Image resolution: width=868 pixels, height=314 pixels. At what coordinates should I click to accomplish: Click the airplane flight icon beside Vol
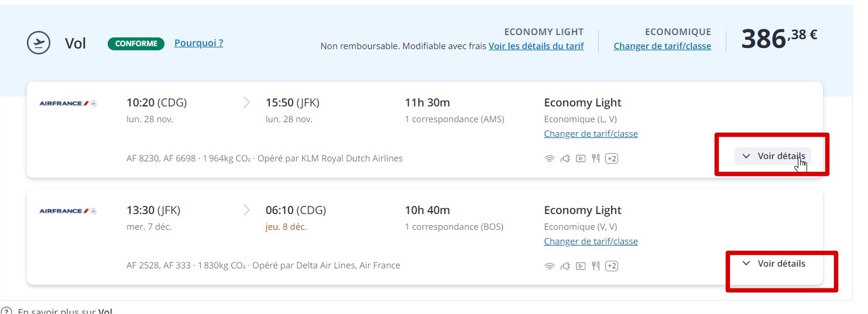click(x=39, y=43)
